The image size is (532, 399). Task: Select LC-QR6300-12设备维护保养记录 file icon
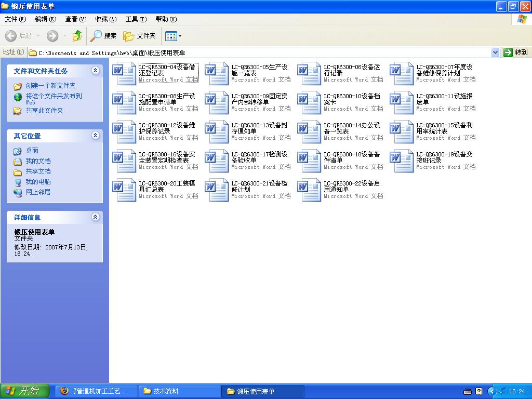point(124,131)
